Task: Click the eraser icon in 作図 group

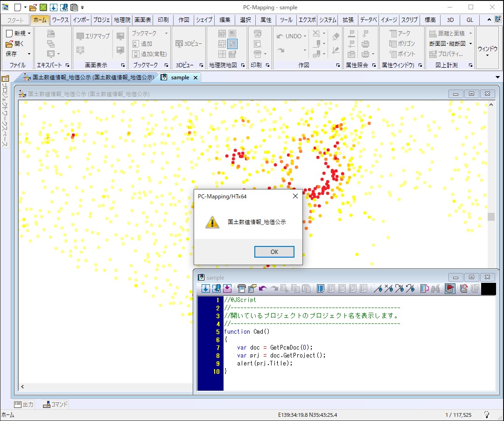Action: click(x=336, y=36)
